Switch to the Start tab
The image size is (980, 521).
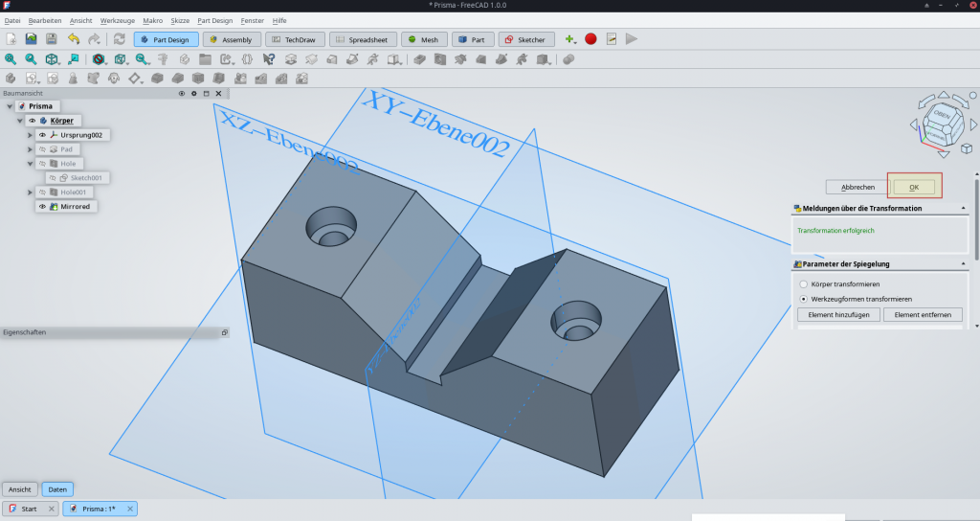click(x=30, y=509)
